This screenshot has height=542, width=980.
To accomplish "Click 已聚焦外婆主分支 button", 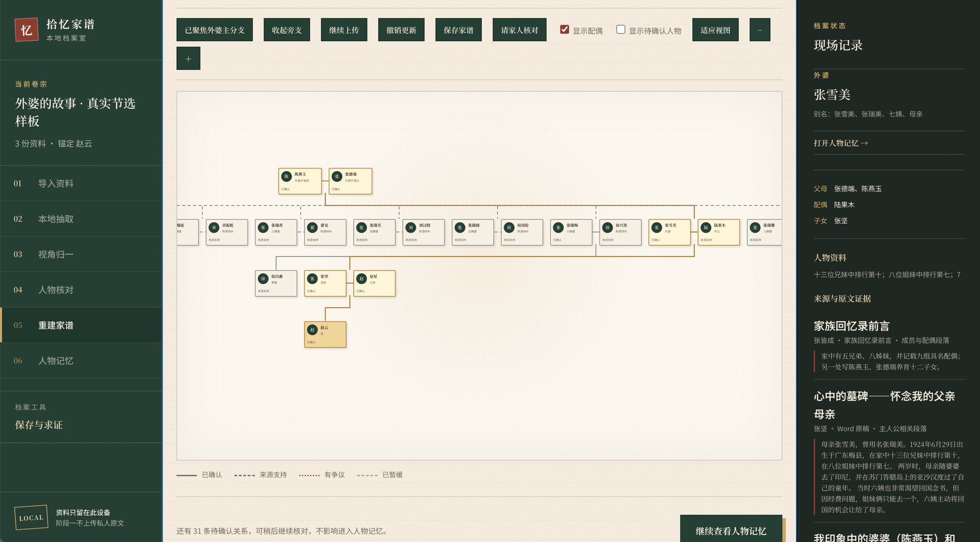I will pyautogui.click(x=214, y=30).
